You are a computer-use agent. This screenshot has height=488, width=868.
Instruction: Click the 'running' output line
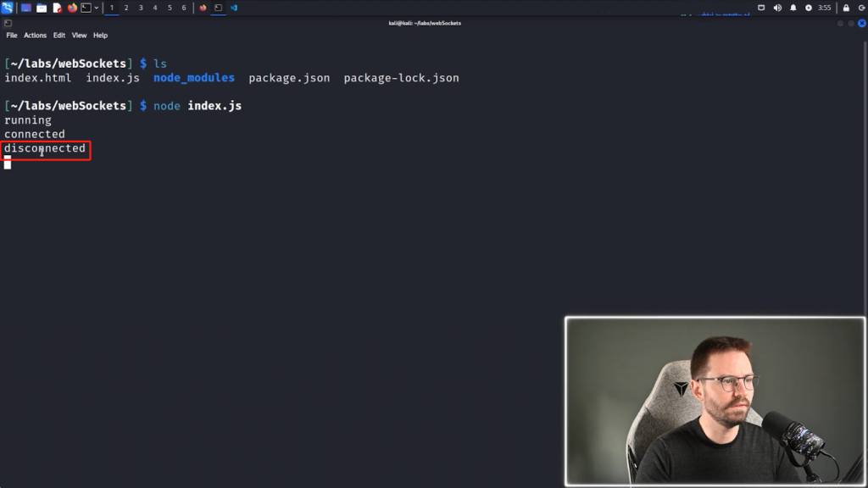pos(28,120)
